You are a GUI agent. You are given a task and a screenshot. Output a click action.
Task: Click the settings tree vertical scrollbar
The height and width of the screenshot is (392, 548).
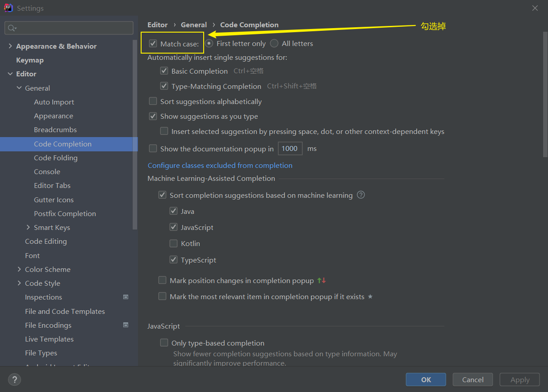coord(135,134)
